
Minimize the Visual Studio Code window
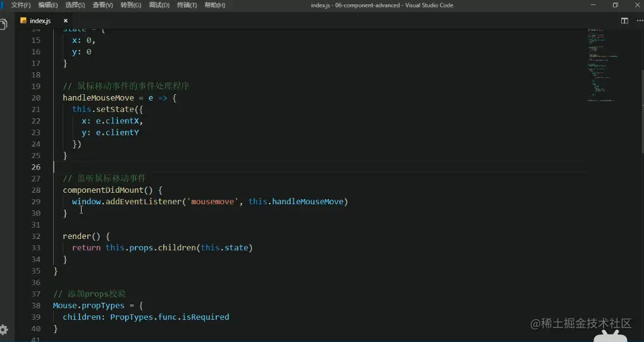click(x=593, y=5)
